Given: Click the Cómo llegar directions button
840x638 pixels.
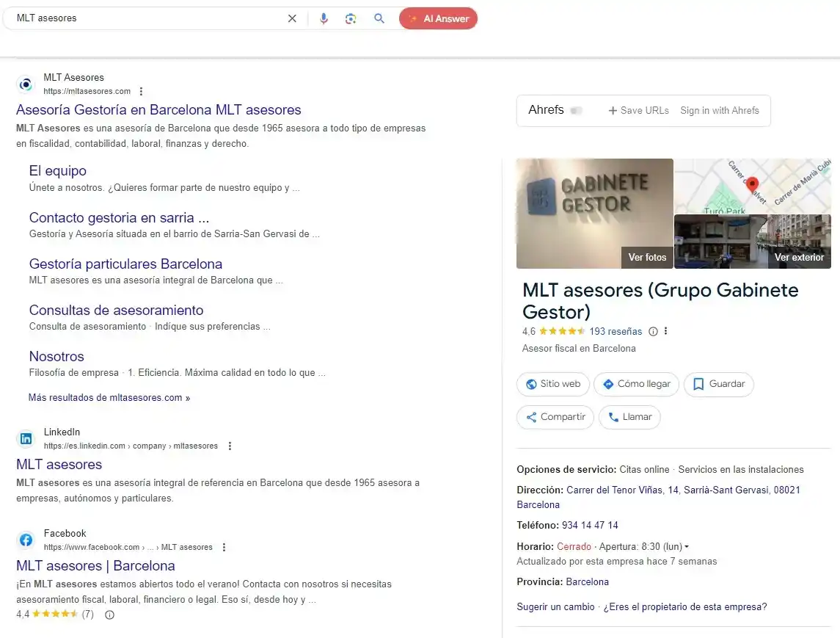Looking at the screenshot, I should [x=637, y=385].
